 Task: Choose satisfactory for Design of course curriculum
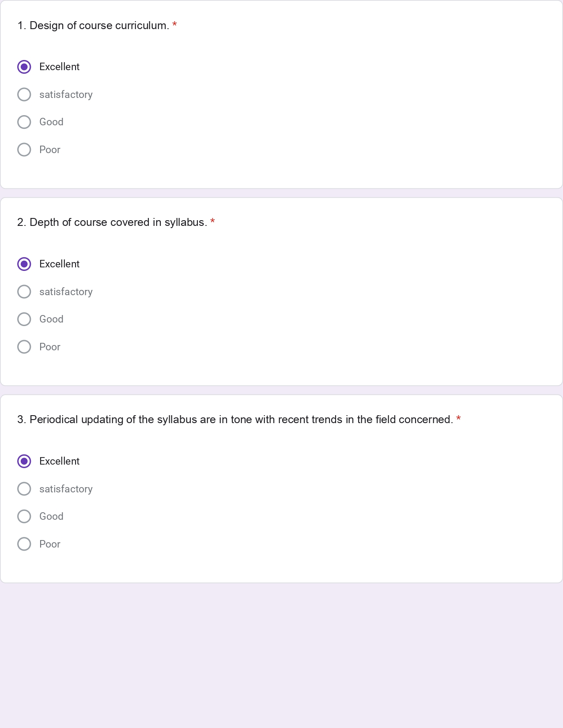24,94
